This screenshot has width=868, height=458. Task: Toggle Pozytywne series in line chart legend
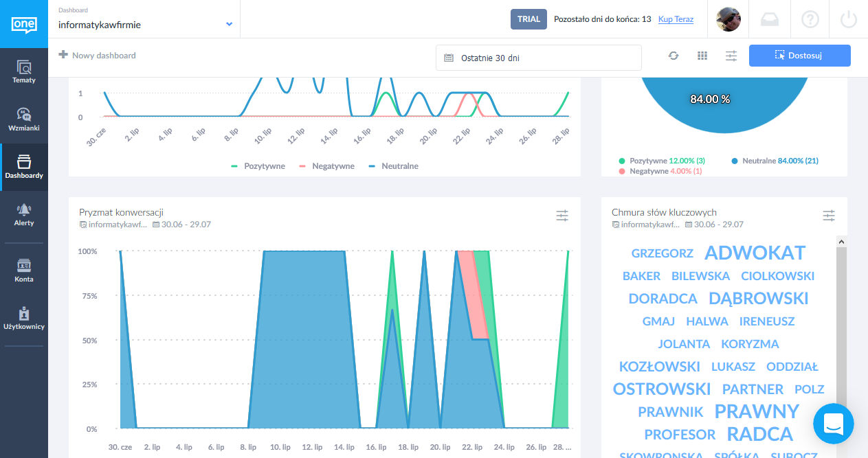click(x=258, y=166)
